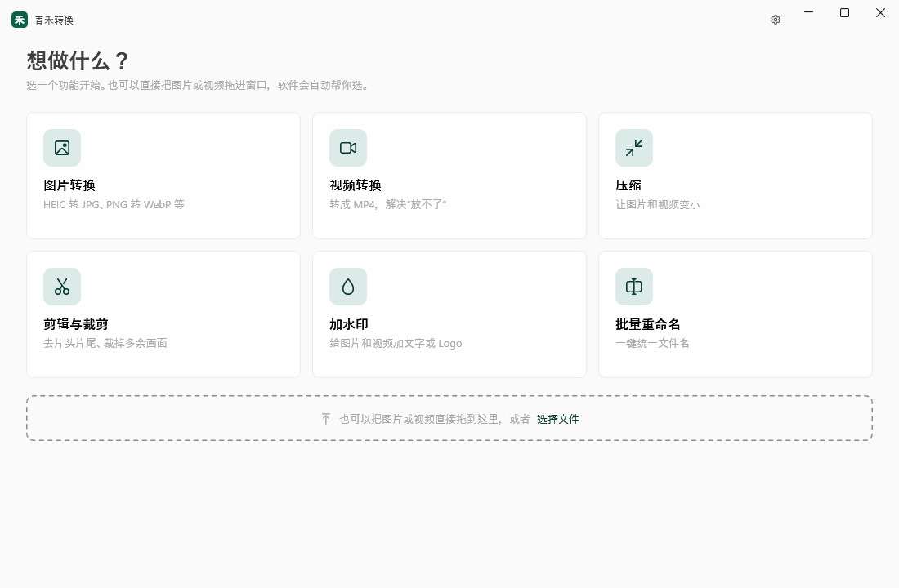Close the 青禾转换 window

point(881,12)
